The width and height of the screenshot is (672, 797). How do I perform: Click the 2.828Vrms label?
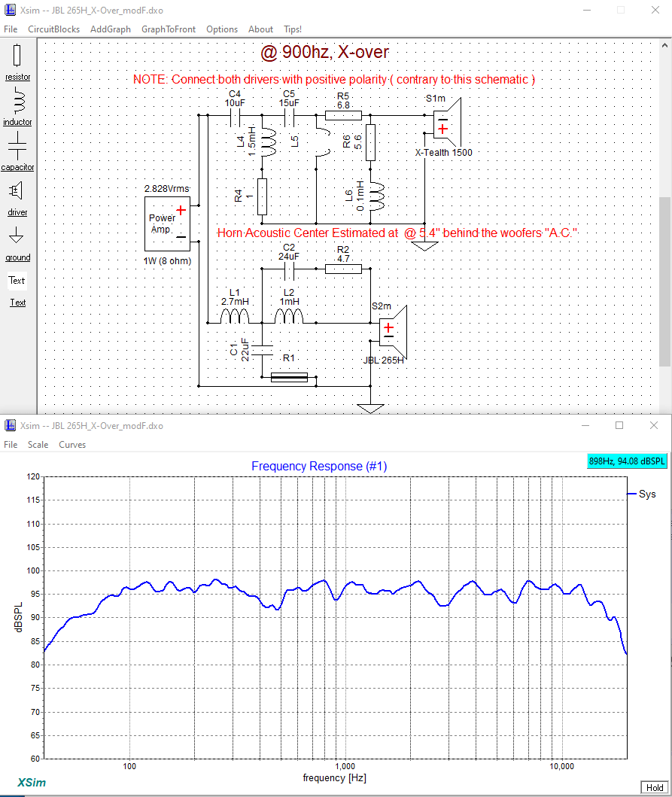coord(167,189)
